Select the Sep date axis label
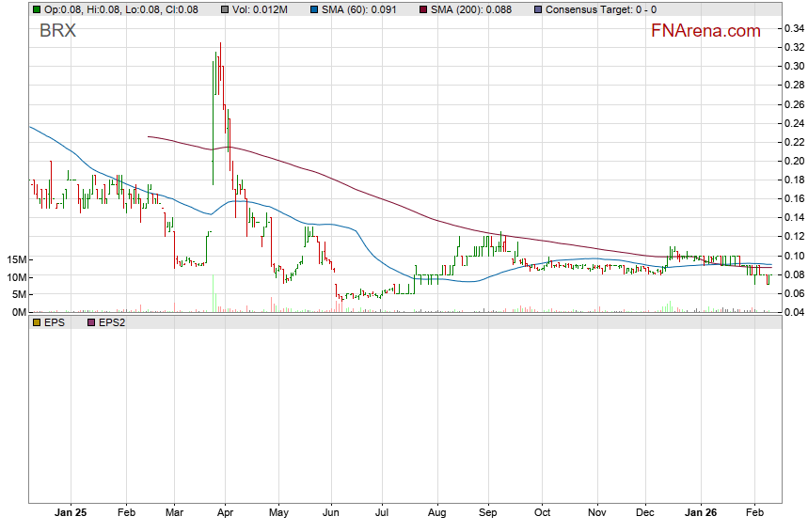The height and width of the screenshot is (532, 808). (486, 514)
